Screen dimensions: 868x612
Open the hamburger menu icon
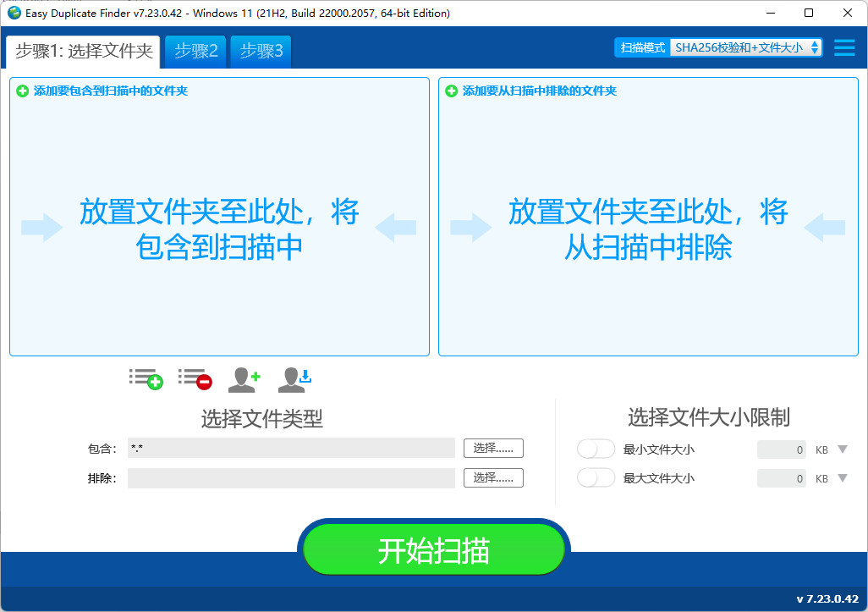click(x=844, y=47)
